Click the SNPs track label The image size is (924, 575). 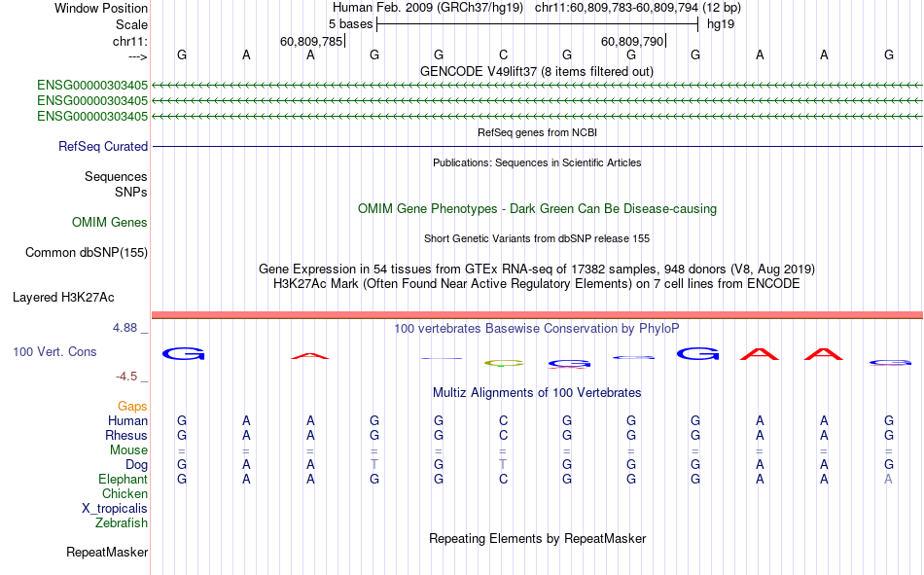(131, 192)
